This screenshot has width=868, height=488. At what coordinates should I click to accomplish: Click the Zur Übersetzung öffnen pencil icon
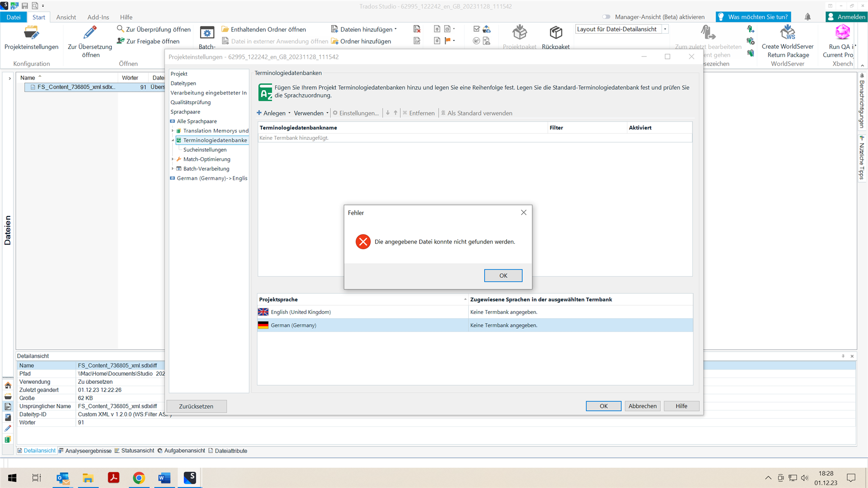pos(90,33)
